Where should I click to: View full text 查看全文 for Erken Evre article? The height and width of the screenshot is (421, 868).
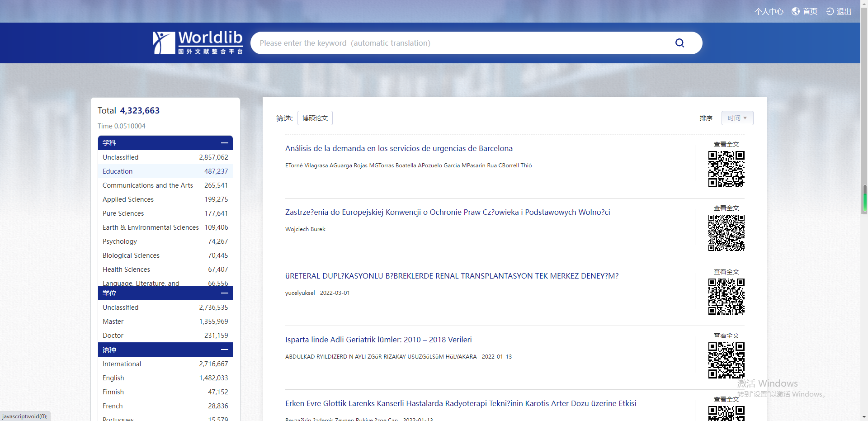[x=726, y=399]
